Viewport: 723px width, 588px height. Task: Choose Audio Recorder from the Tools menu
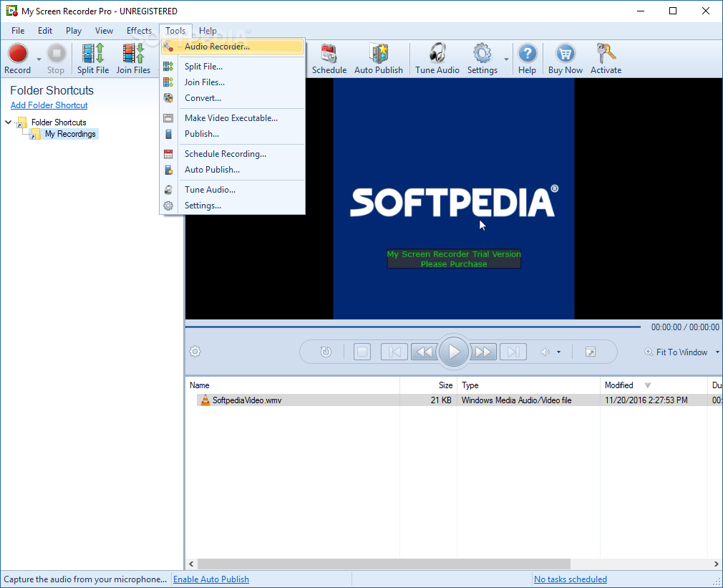coord(233,46)
